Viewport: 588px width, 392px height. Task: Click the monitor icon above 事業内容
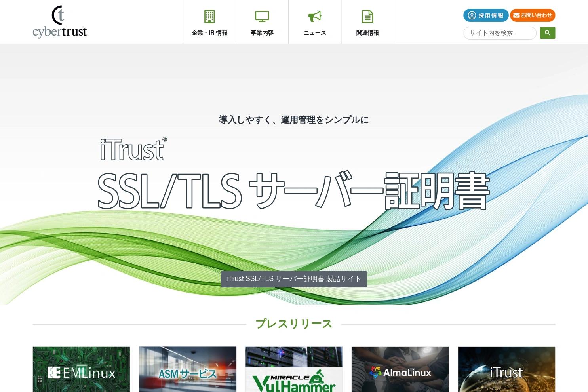point(262,17)
